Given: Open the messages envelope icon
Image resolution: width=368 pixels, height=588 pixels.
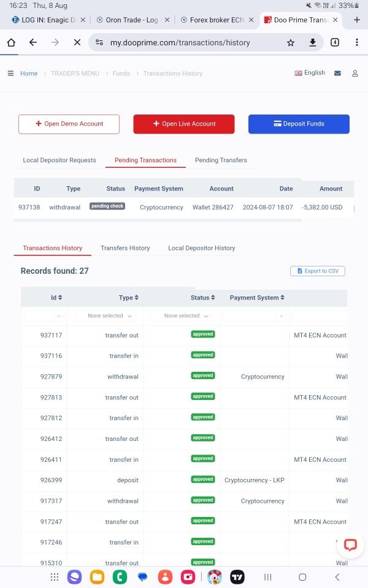Looking at the screenshot, I should click(x=337, y=73).
